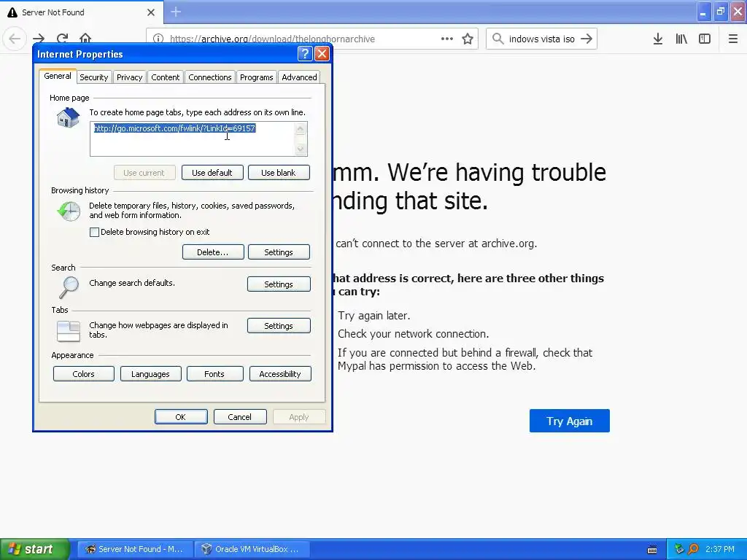Open Tabs Settings button

click(279, 326)
